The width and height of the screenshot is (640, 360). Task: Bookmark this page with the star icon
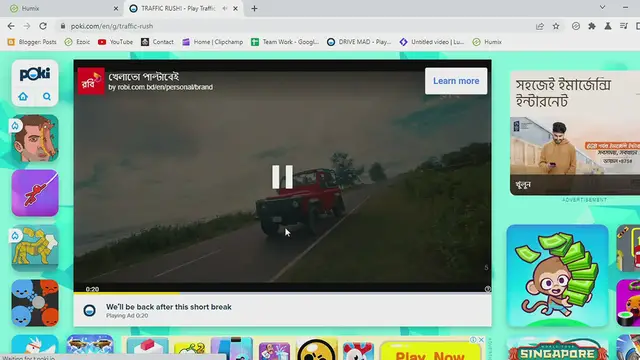coord(556,26)
